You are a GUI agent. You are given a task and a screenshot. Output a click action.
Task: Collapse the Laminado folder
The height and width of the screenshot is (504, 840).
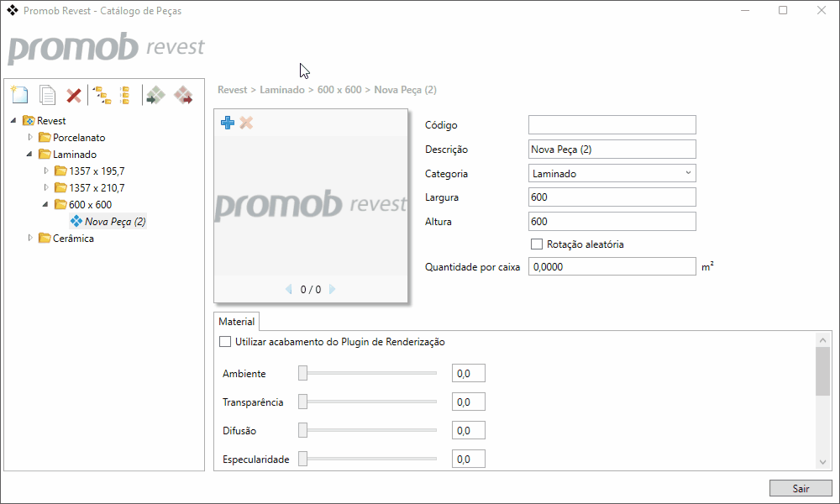[29, 155]
